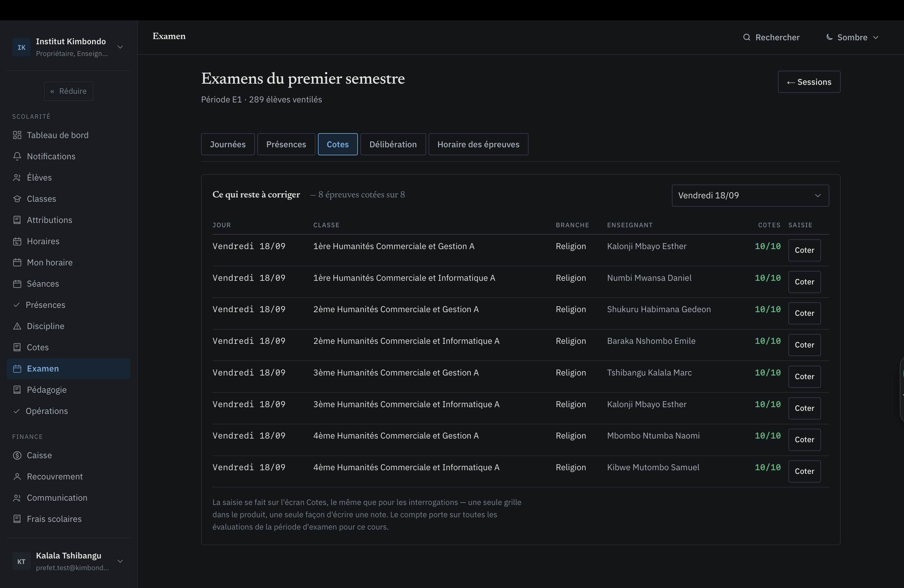The height and width of the screenshot is (588, 904).
Task: Expand the Présences sidebar group
Action: tap(68, 305)
